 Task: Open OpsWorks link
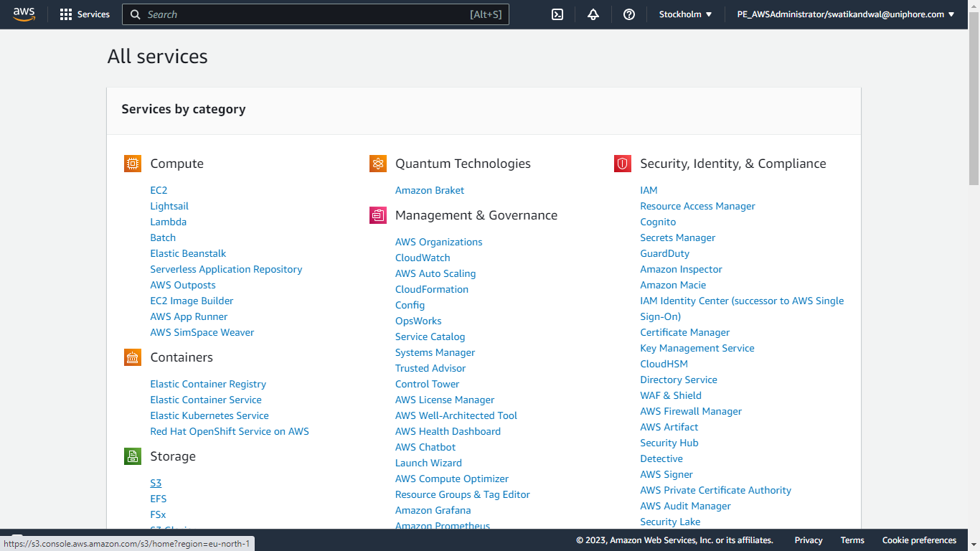(418, 321)
